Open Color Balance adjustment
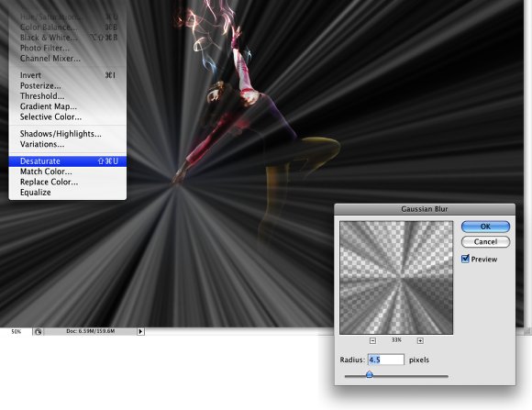Screen dimensions: 532x410 click(68, 28)
